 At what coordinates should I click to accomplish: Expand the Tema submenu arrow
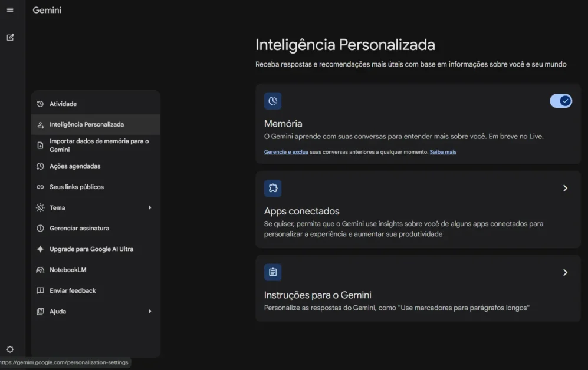coord(150,207)
